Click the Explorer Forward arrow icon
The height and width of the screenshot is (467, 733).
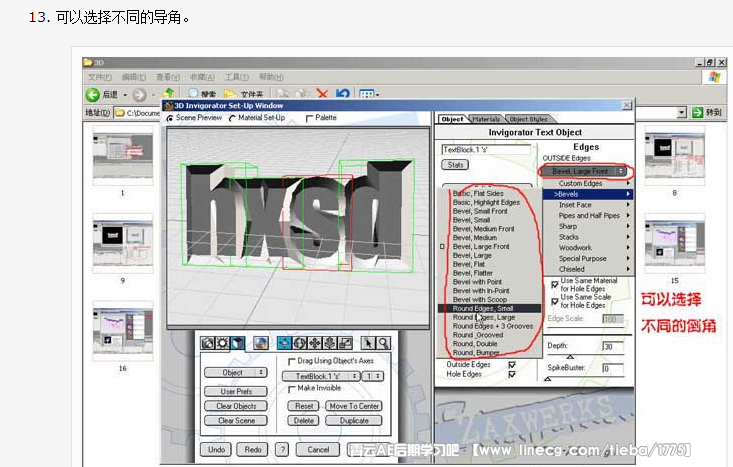[x=139, y=95]
